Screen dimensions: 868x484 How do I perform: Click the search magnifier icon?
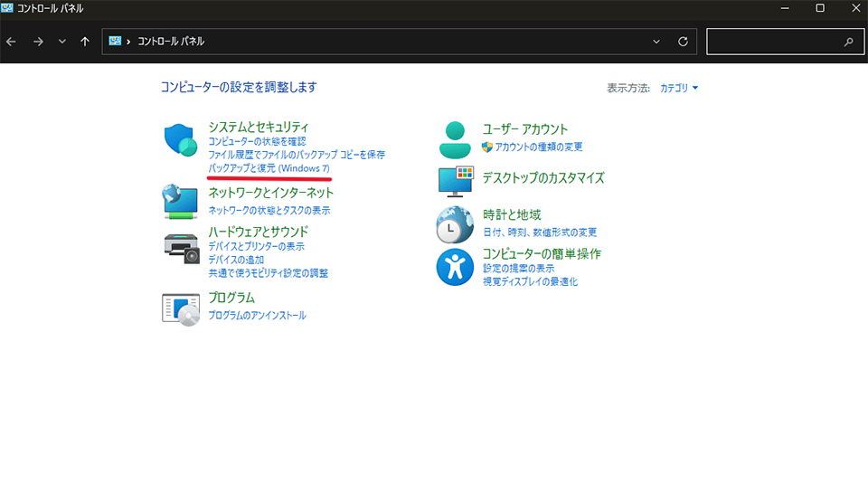point(849,42)
